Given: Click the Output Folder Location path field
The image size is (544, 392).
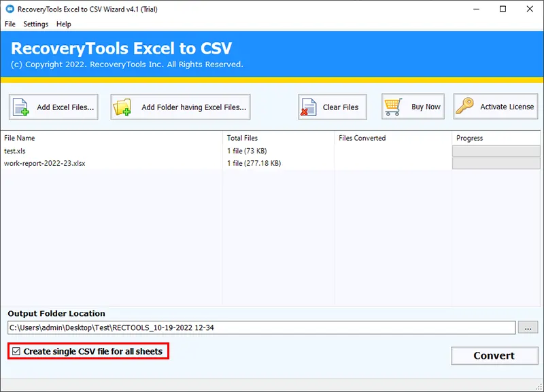Looking at the screenshot, I should [x=261, y=328].
